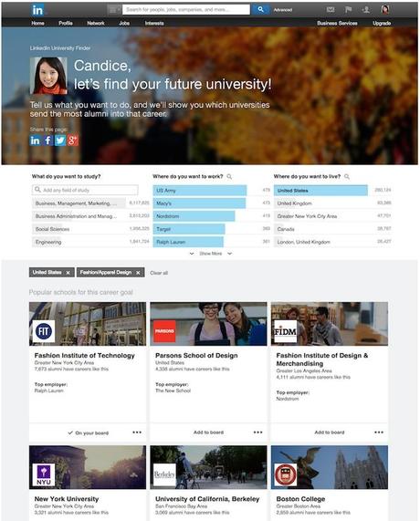Share page on LinkedIn icon
The width and height of the screenshot is (420, 521).
(x=35, y=141)
